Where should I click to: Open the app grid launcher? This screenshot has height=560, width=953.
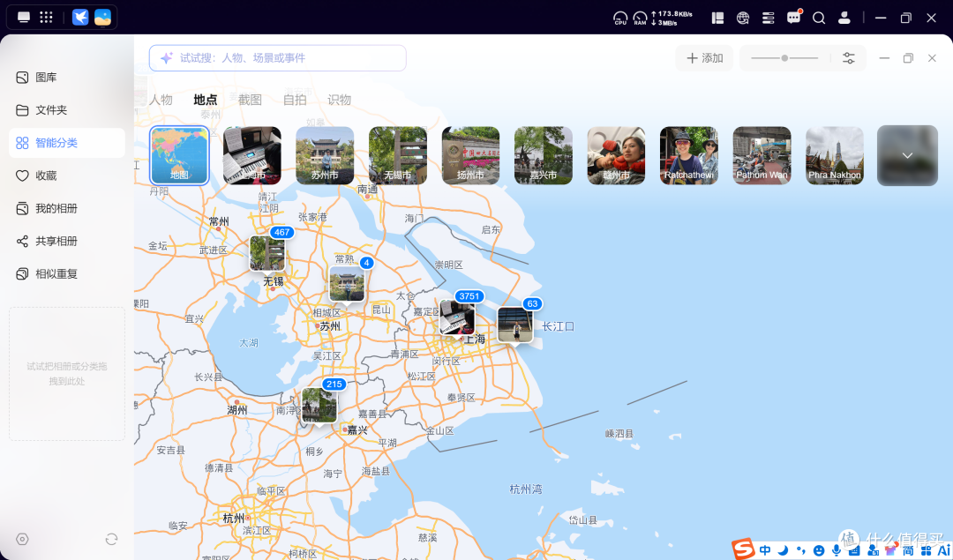click(46, 17)
